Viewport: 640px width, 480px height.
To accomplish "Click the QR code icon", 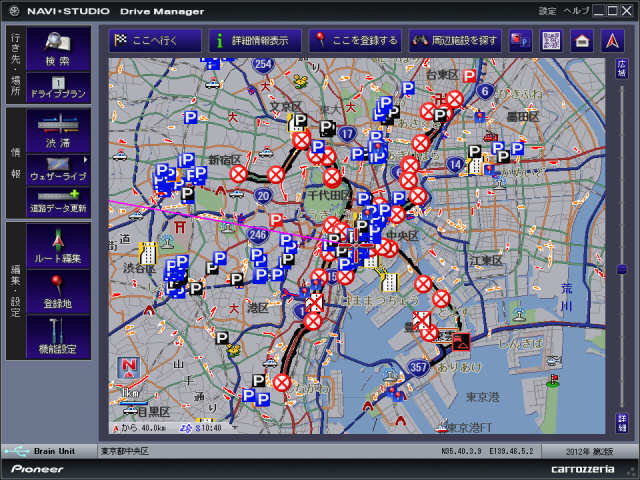I will point(550,41).
